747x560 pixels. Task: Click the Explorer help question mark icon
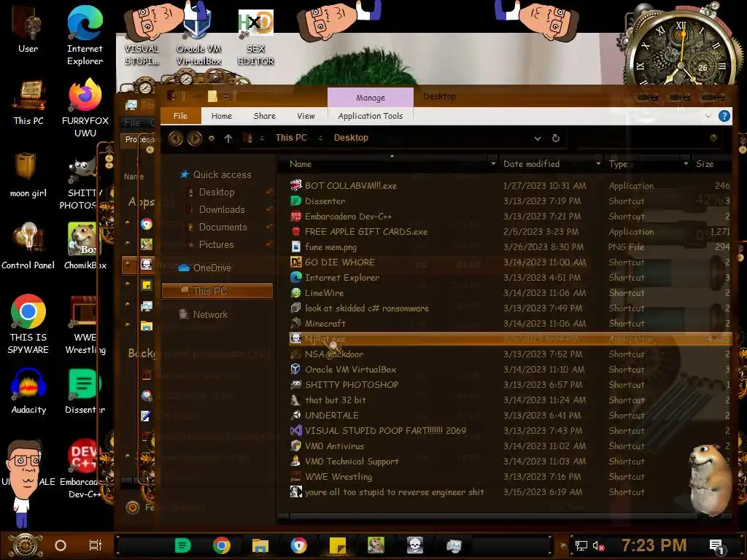pos(724,116)
